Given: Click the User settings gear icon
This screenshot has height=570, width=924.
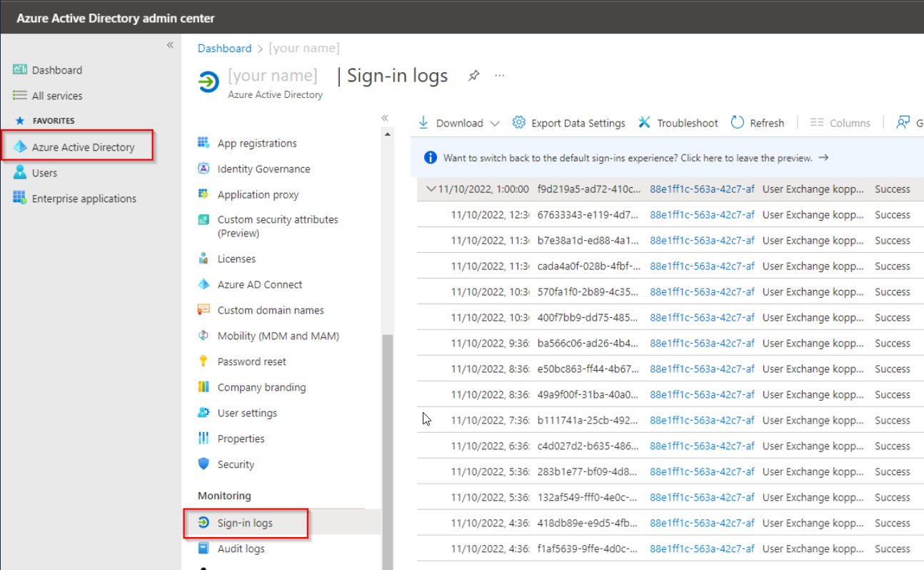Looking at the screenshot, I should tap(204, 413).
